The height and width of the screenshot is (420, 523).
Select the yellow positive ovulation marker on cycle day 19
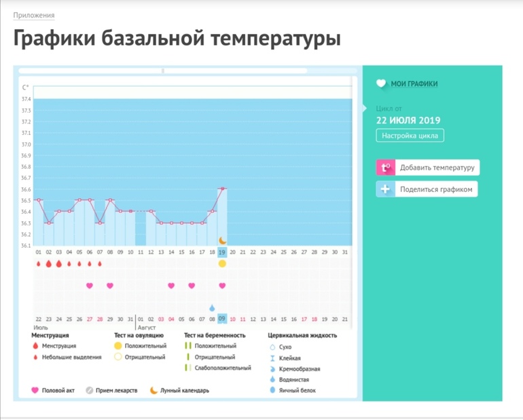click(x=222, y=263)
